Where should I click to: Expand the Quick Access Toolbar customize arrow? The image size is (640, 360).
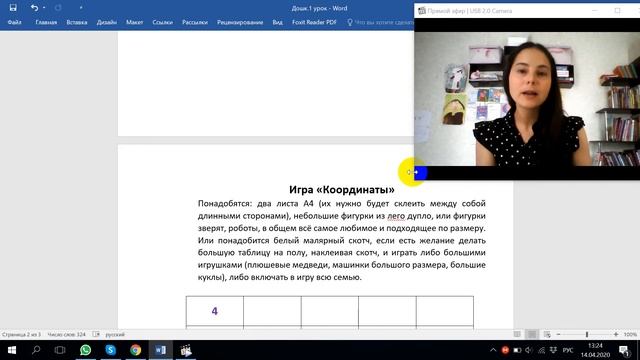pyautogui.click(x=81, y=8)
